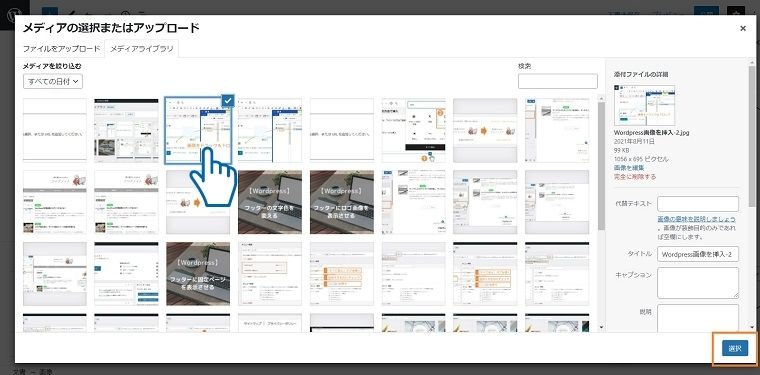Image resolution: width=760 pixels, height=375 pixels.
Task: Focus the media search input field
Action: pyautogui.click(x=557, y=81)
